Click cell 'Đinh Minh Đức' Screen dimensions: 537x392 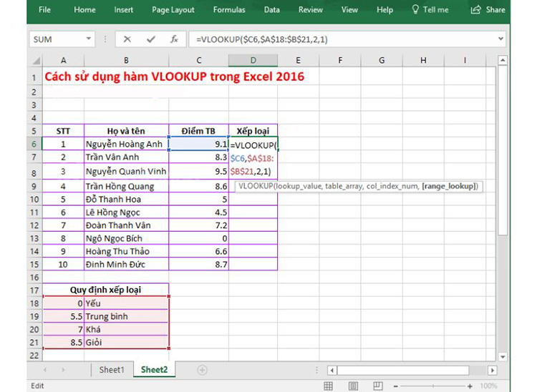click(x=126, y=265)
